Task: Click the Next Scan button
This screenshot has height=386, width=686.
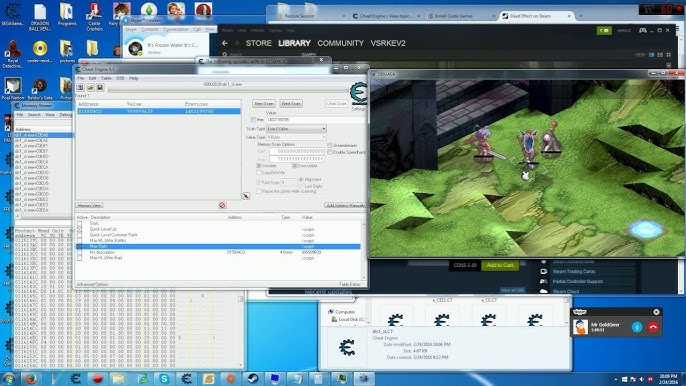Action: (291, 104)
